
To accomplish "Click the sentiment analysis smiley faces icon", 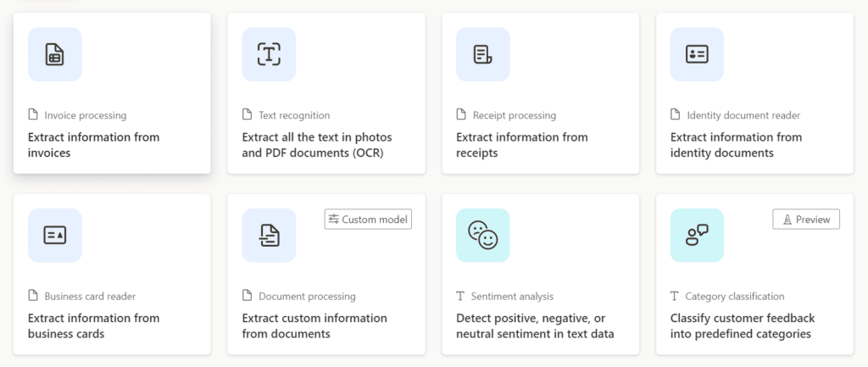I will (482, 236).
